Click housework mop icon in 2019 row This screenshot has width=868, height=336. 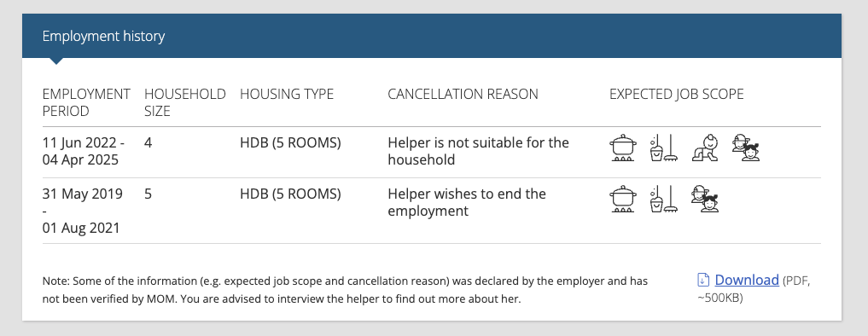coord(663,200)
